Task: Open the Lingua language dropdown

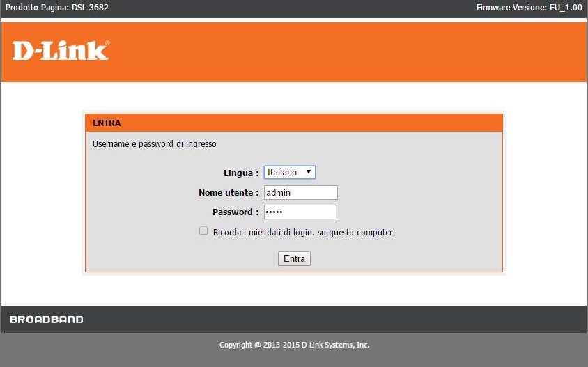Action: tap(289, 173)
